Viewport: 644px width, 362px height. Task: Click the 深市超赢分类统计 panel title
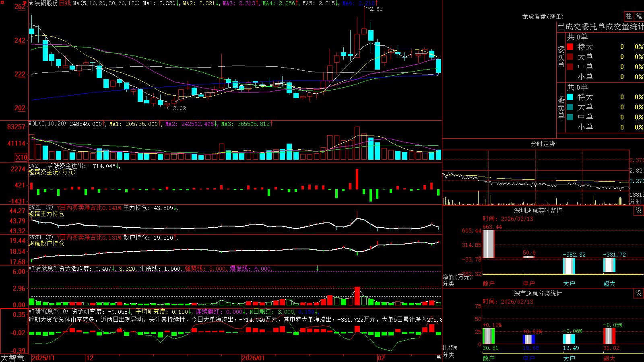[x=538, y=293]
